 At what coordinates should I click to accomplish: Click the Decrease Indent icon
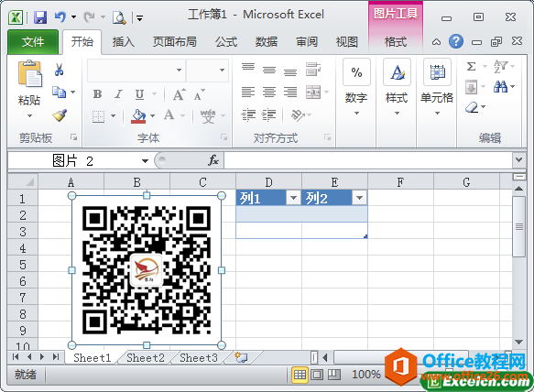tap(248, 115)
